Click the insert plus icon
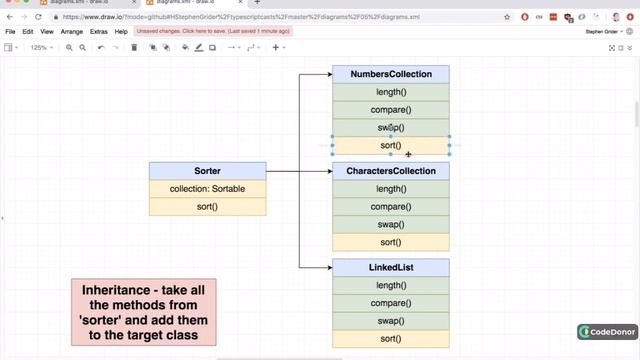Image resolution: width=640 pixels, height=360 pixels. pos(276,48)
